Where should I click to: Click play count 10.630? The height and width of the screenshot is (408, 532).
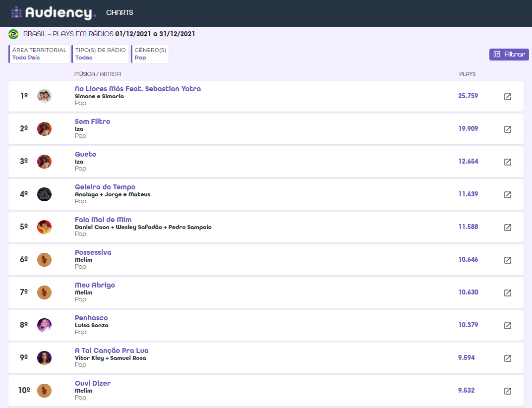pyautogui.click(x=468, y=292)
